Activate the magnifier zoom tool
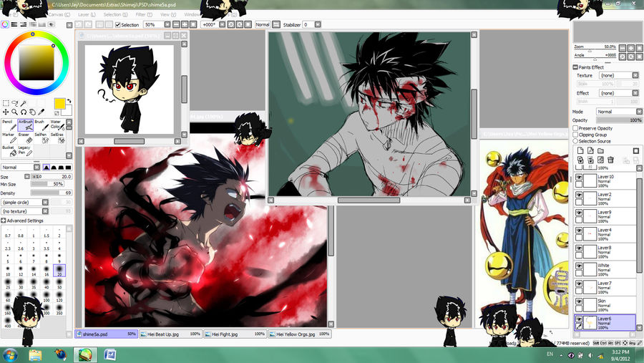This screenshot has width=644, height=363. point(15,112)
